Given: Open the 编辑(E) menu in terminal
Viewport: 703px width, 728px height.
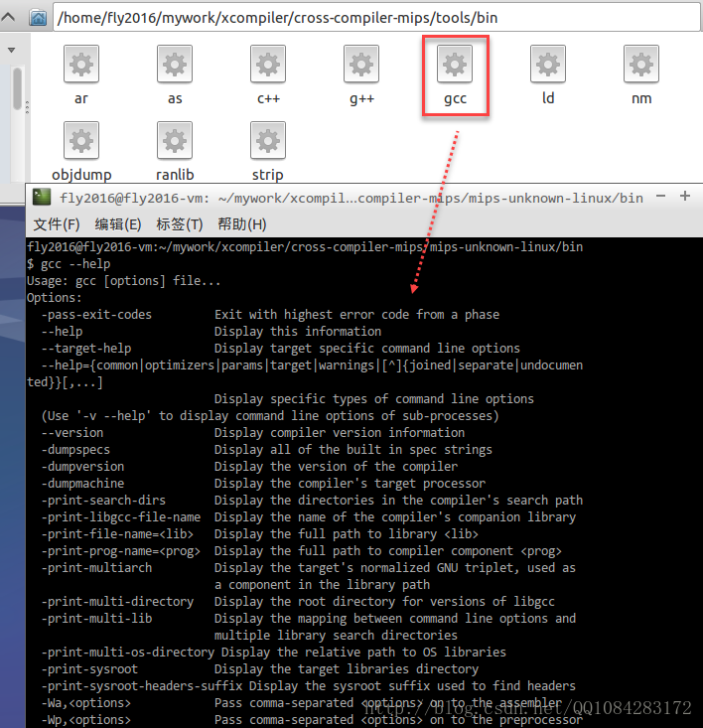Looking at the screenshot, I should click(118, 224).
